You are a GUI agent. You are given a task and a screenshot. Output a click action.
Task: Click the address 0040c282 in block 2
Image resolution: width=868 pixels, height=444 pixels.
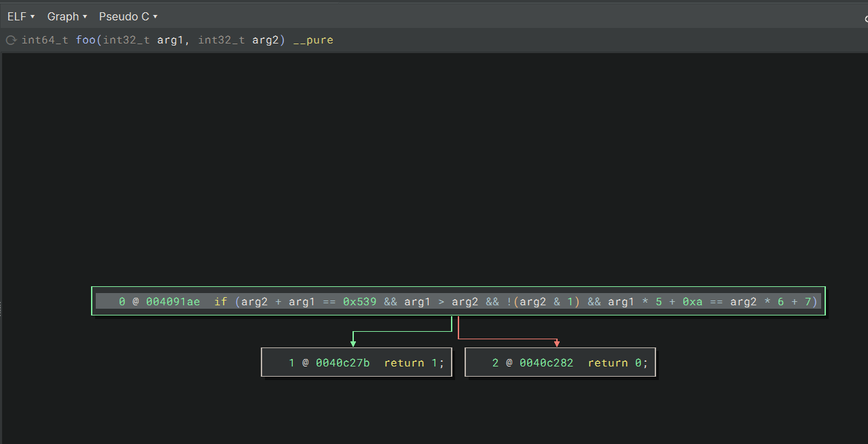tap(549, 362)
